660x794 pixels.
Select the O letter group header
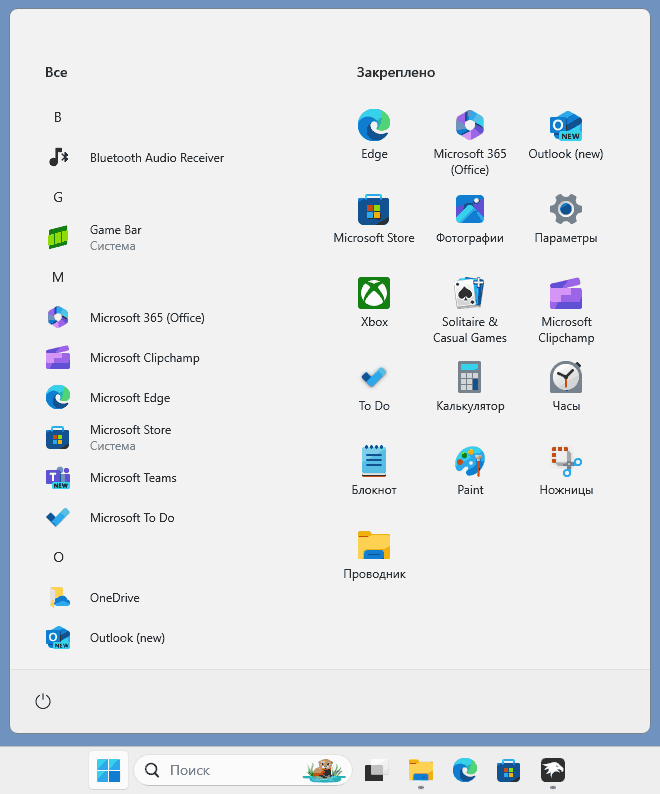pyautogui.click(x=58, y=558)
